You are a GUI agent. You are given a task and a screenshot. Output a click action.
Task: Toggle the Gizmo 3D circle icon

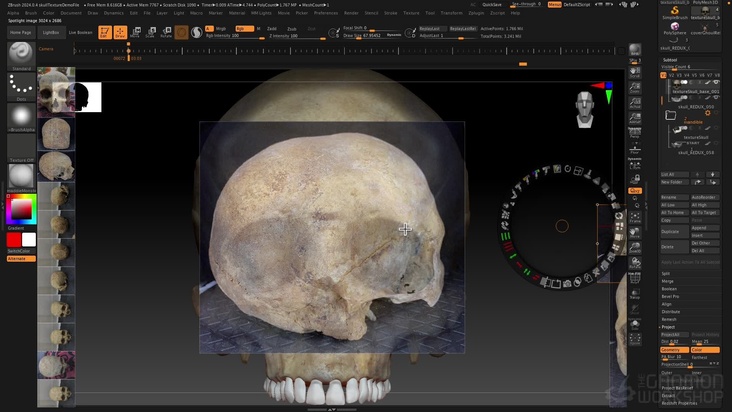(x=181, y=32)
